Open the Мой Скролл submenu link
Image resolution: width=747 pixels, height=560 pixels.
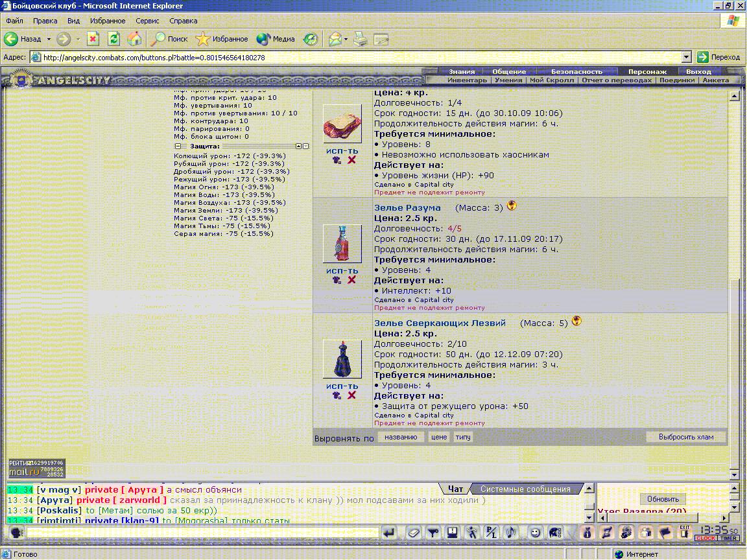click(552, 80)
